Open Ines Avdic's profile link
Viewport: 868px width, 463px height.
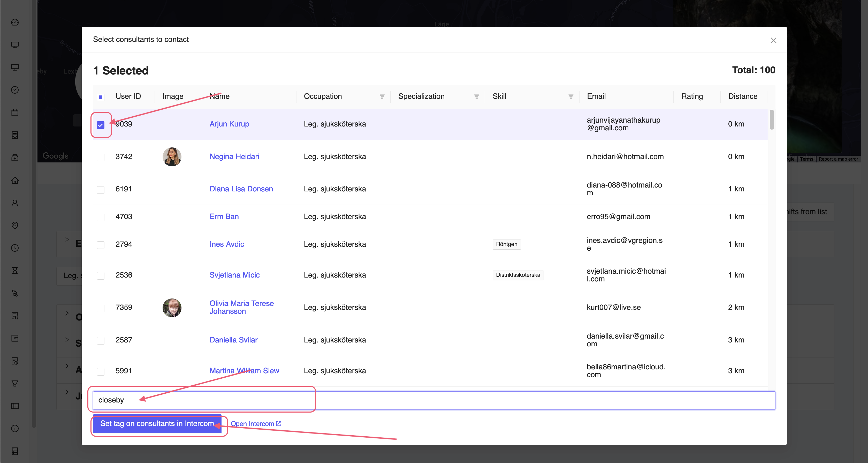(226, 244)
